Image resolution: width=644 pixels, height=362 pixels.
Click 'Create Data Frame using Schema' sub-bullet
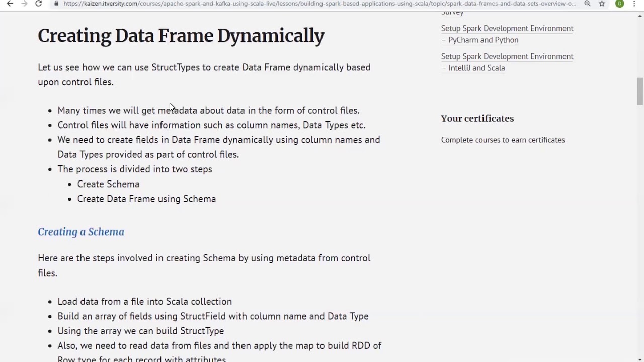[146, 199]
